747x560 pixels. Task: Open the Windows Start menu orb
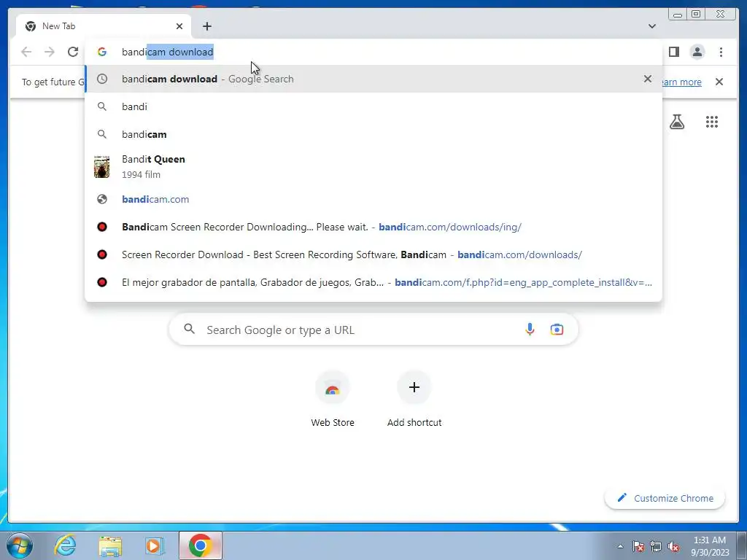click(x=20, y=545)
